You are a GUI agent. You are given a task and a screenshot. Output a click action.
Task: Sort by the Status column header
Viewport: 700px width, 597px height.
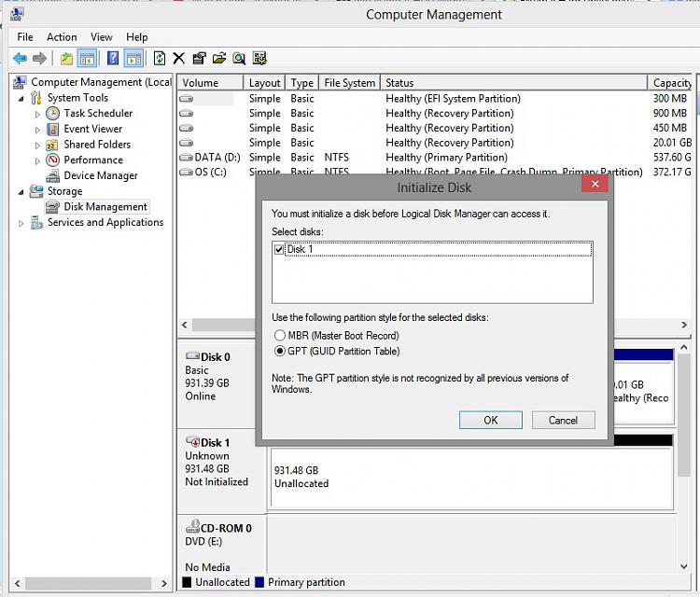pyautogui.click(x=514, y=83)
